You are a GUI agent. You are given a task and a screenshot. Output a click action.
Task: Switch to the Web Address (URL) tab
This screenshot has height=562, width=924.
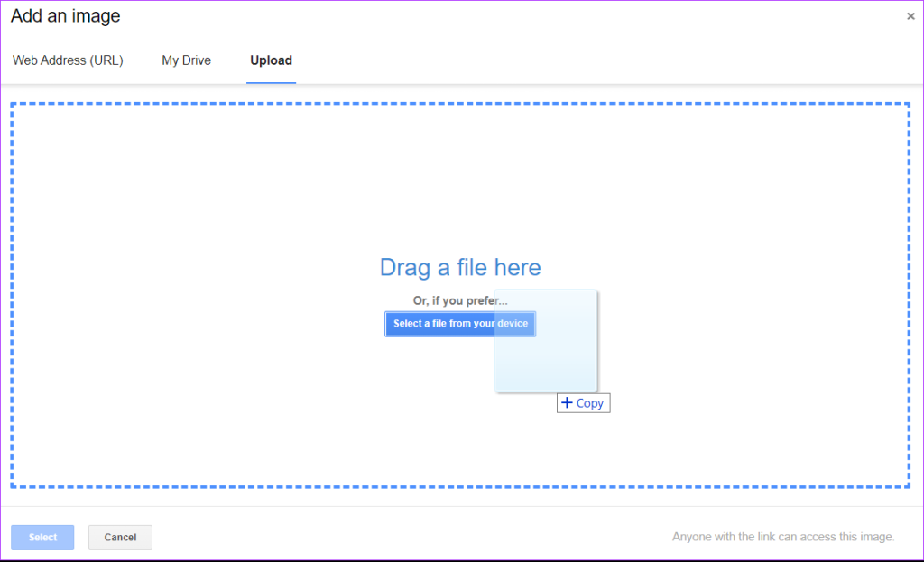point(68,60)
